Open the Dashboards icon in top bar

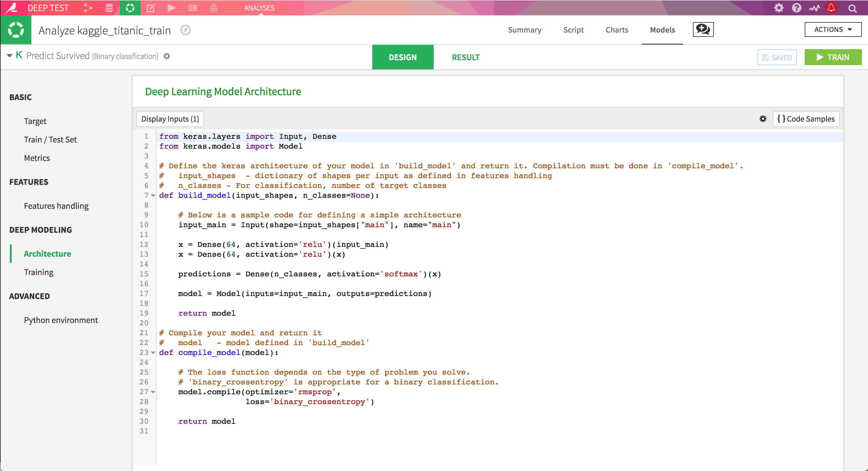click(x=193, y=8)
